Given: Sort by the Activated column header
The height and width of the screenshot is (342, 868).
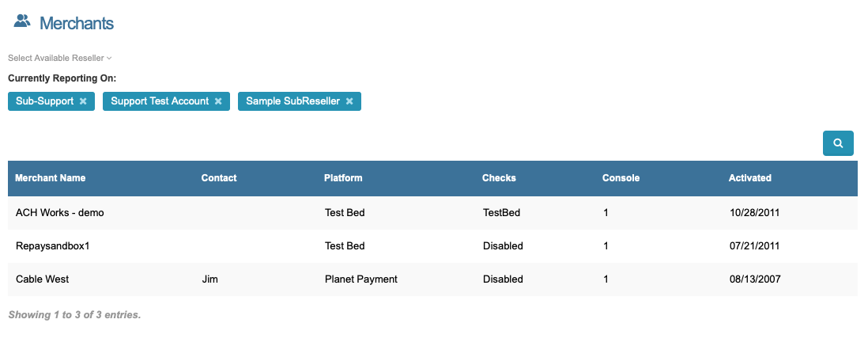Looking at the screenshot, I should (x=749, y=178).
